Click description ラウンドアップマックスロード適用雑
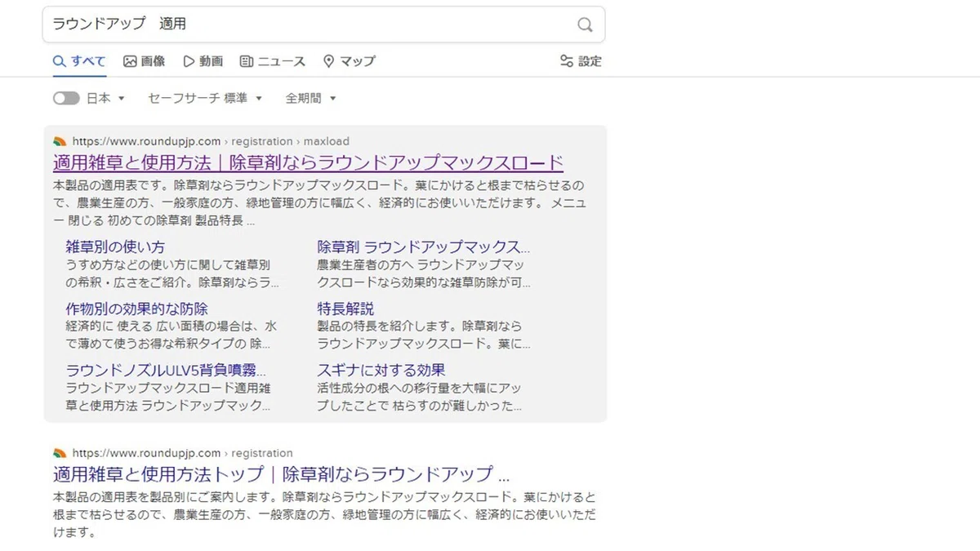Viewport: 980px width, 551px height. [x=168, y=397]
